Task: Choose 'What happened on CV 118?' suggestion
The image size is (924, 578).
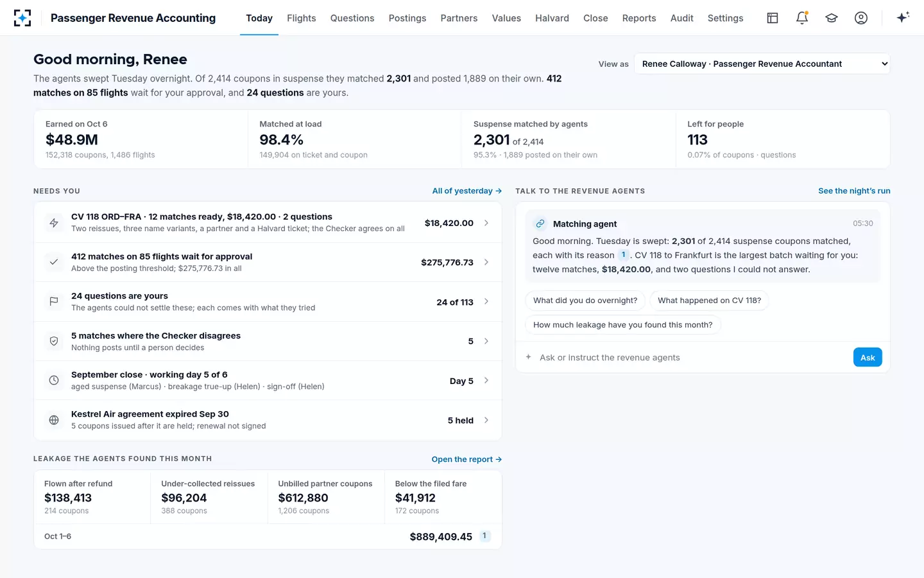Action: pyautogui.click(x=709, y=301)
